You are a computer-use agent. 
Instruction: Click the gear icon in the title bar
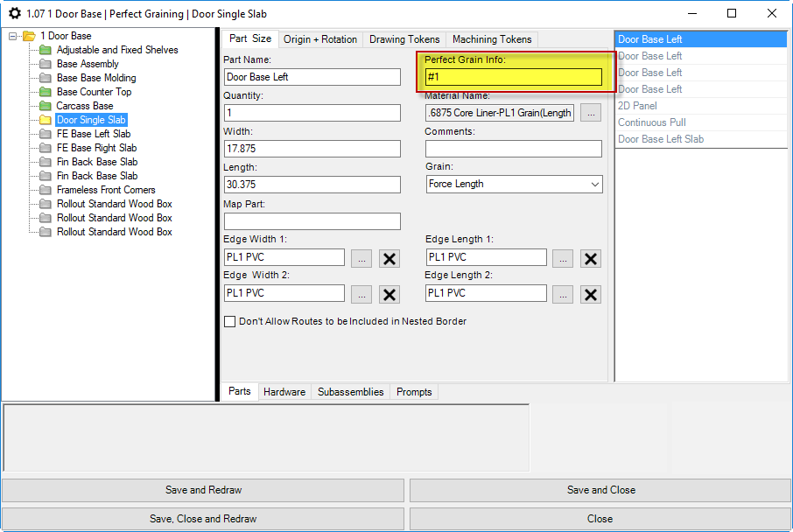point(15,14)
